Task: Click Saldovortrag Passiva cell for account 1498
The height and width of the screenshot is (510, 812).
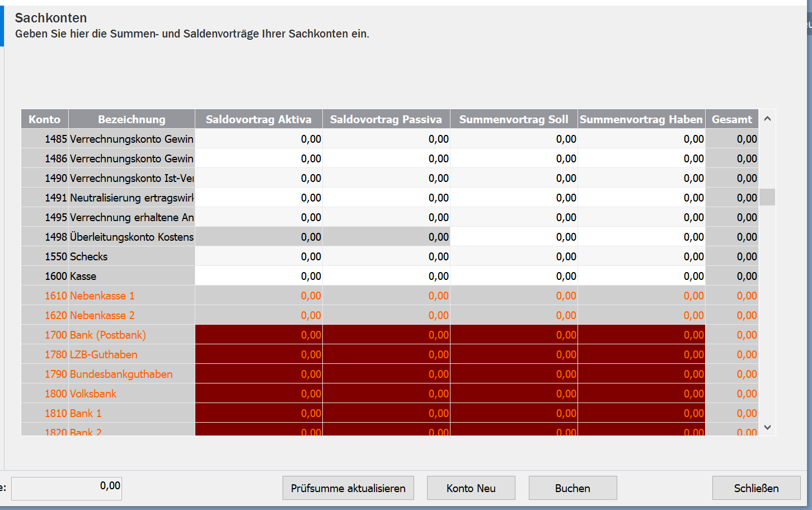Action: point(386,237)
